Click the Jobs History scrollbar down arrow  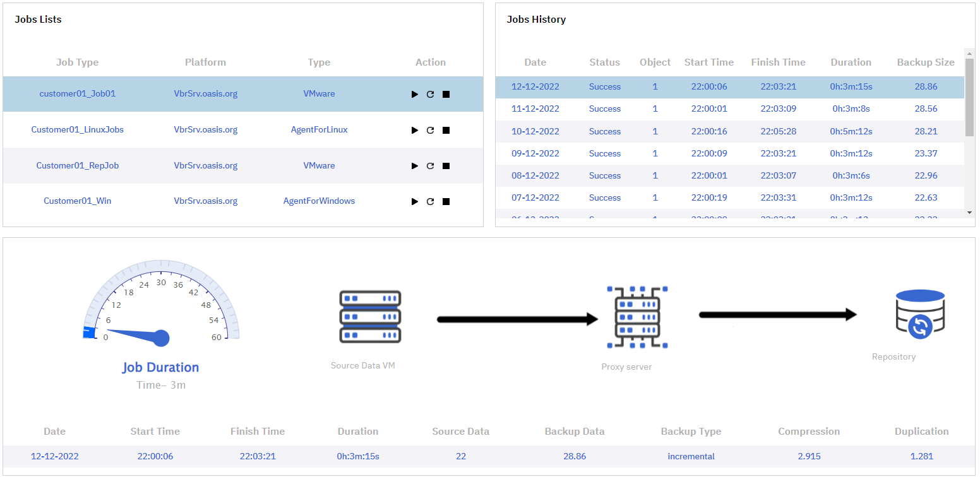click(970, 213)
